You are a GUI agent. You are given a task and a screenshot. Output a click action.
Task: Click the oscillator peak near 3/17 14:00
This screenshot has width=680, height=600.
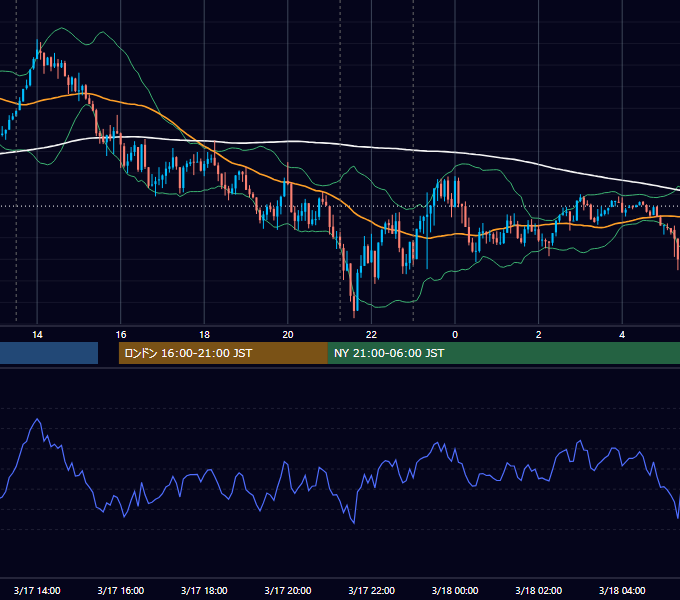(38, 419)
